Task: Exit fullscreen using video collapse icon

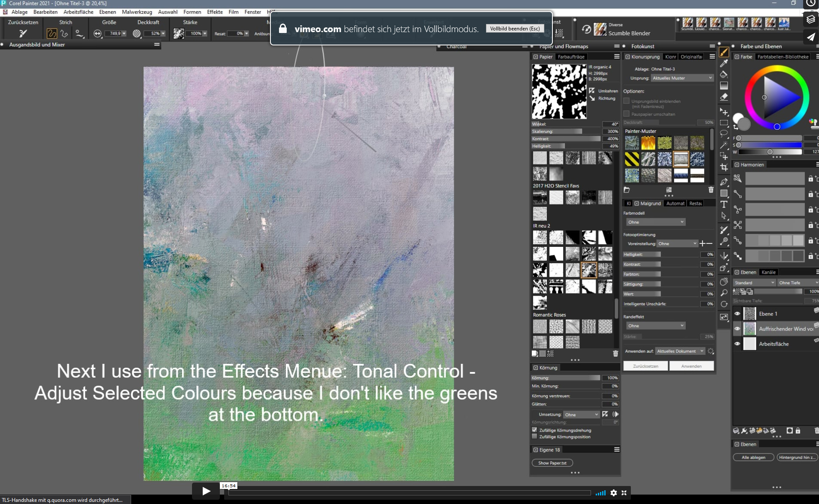Action: 624,493
